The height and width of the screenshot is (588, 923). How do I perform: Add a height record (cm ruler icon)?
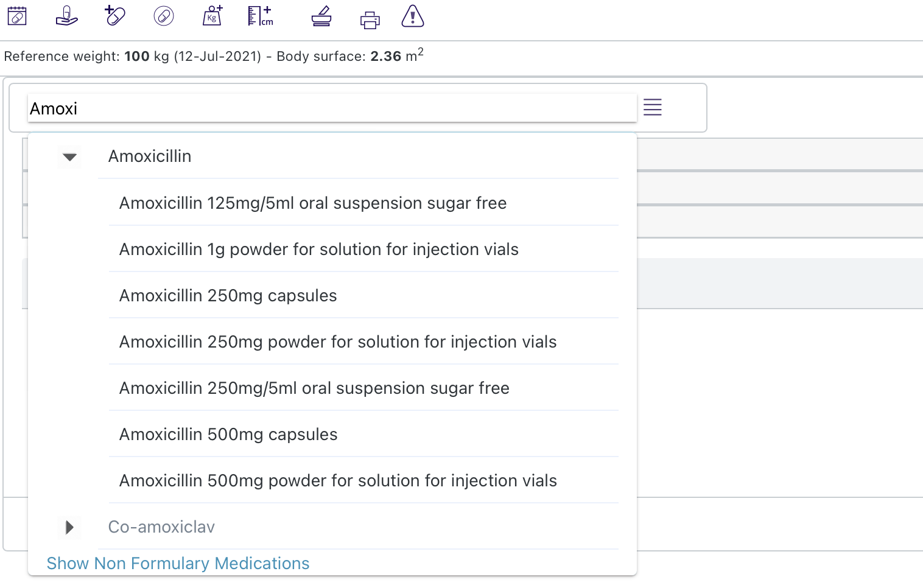(x=261, y=16)
